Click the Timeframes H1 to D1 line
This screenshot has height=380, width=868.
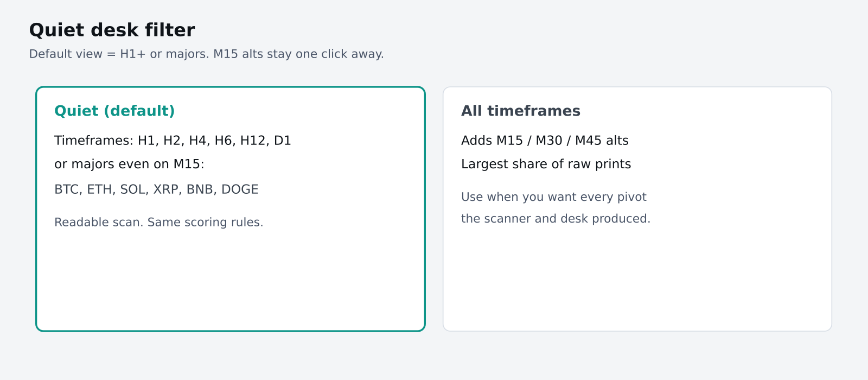(x=173, y=141)
